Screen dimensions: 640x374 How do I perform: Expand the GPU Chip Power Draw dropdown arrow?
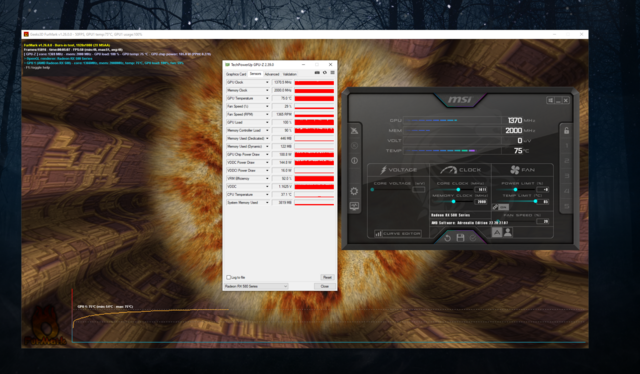click(267, 154)
